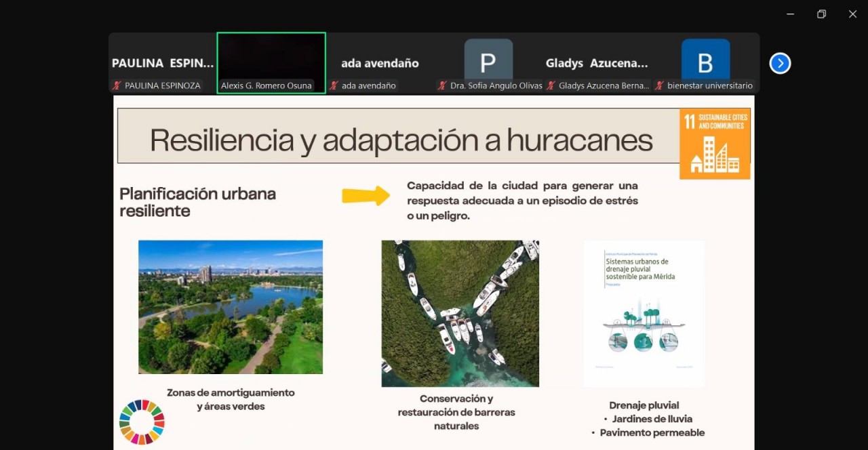Click the mic icon next to bienestar universitario

(x=659, y=85)
